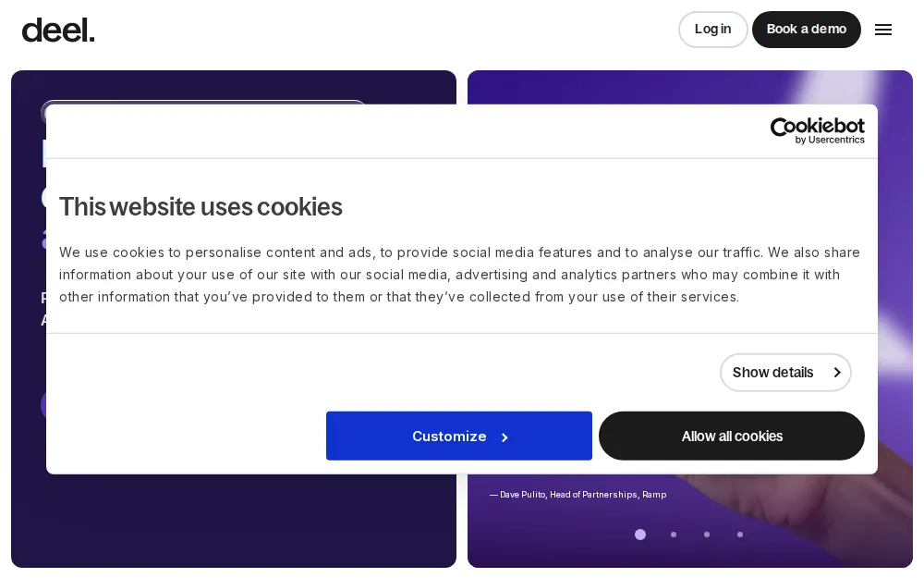
Task: Select the first active carousel dot
Action: coord(640,535)
